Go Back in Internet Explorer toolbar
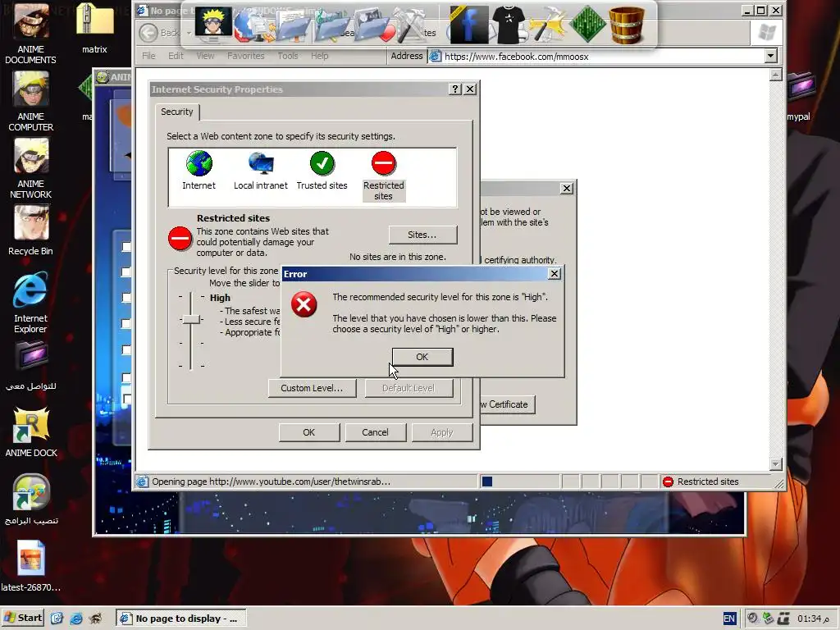This screenshot has width=840, height=630. pyautogui.click(x=160, y=33)
